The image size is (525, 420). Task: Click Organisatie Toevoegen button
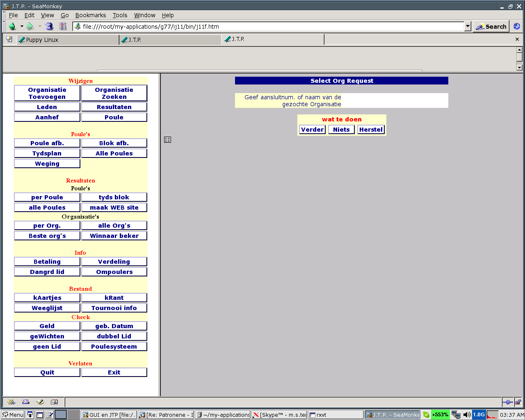click(x=47, y=93)
